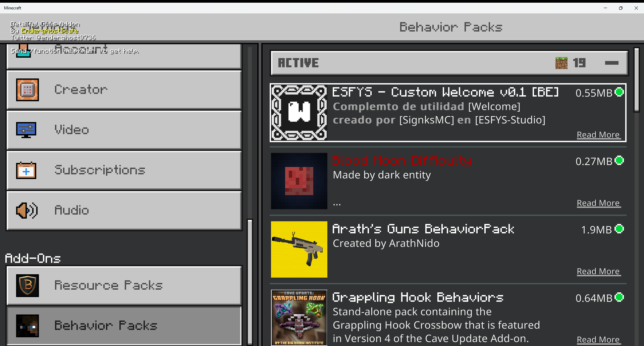
Task: Collapse the Active packs section
Action: click(x=612, y=63)
